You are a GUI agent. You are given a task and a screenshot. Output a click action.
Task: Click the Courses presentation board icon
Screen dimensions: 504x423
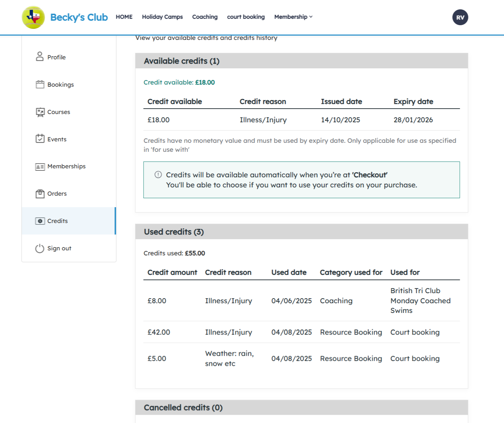click(40, 112)
